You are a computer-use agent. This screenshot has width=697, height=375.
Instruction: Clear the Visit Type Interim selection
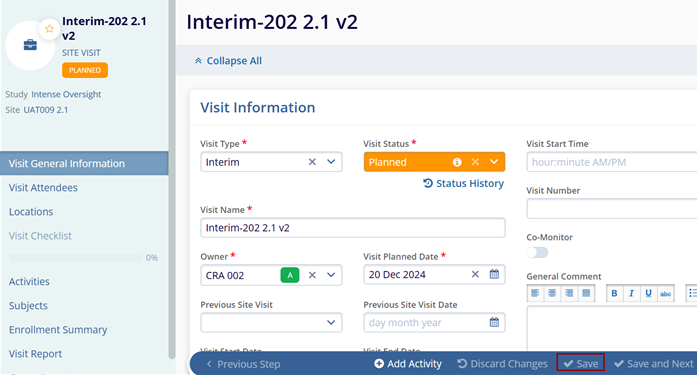[x=312, y=162]
